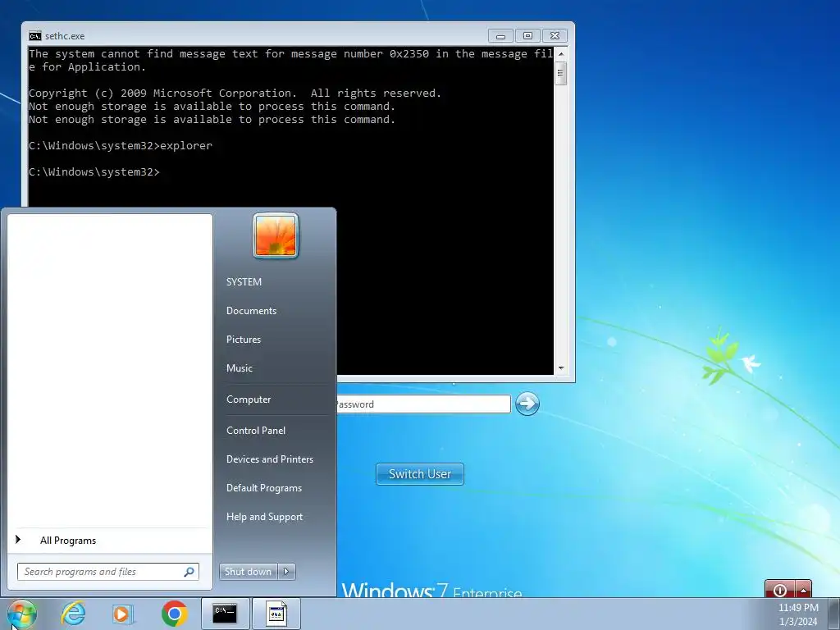Open Music from Start menu
The height and width of the screenshot is (630, 840).
[x=239, y=368]
